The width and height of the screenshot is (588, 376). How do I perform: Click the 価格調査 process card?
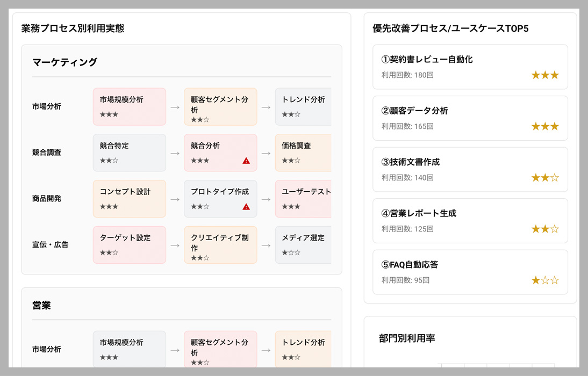click(303, 153)
